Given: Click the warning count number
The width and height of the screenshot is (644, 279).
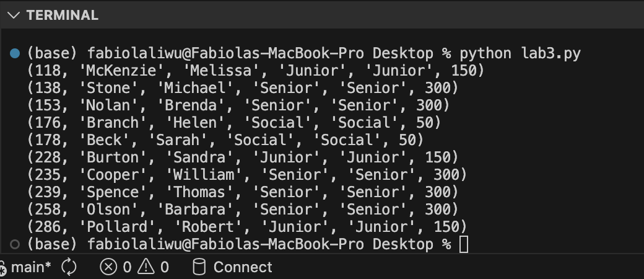Looking at the screenshot, I should 164,267.
